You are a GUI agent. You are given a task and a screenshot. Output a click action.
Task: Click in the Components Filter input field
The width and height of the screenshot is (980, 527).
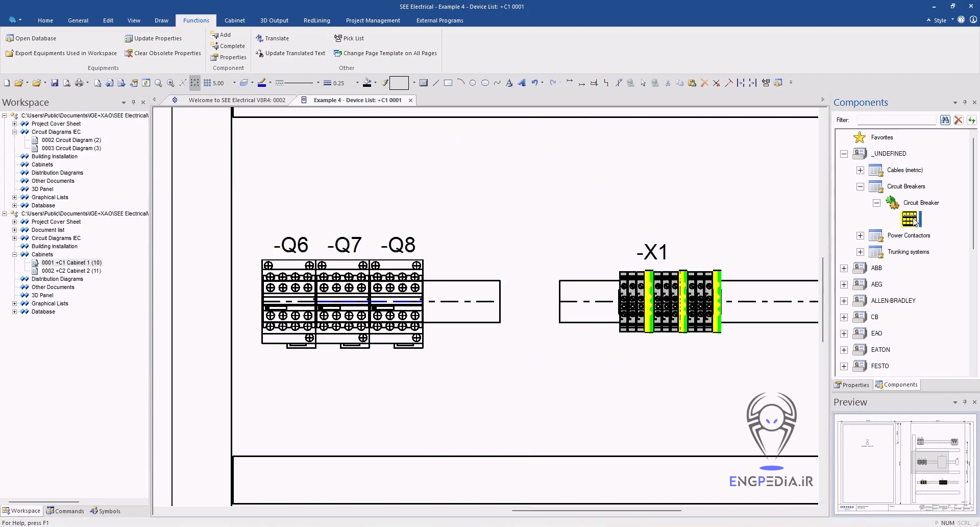pos(896,120)
